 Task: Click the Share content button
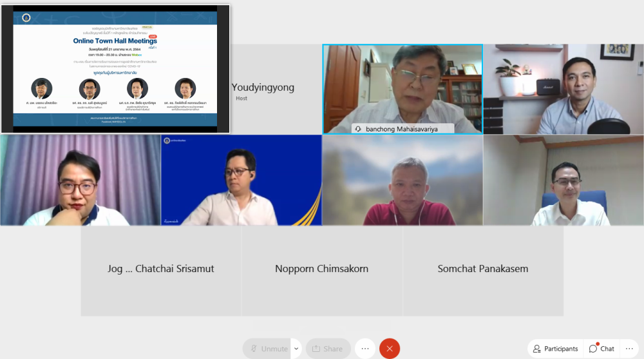328,349
